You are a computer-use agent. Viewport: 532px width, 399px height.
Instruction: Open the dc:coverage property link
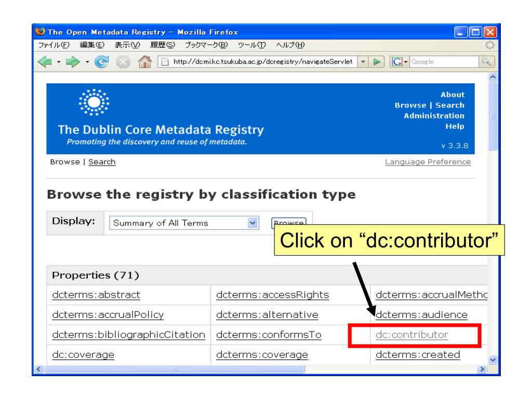(x=83, y=354)
